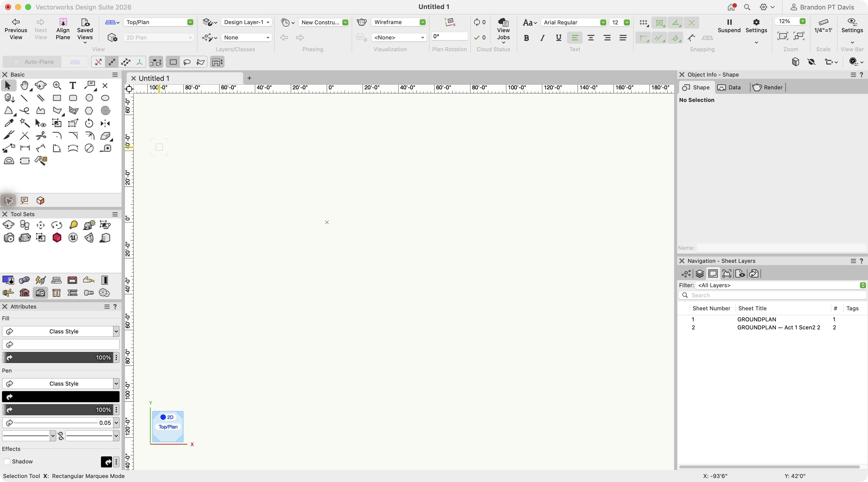Click the black Pen color swatch
The width and height of the screenshot is (868, 482).
61,397
